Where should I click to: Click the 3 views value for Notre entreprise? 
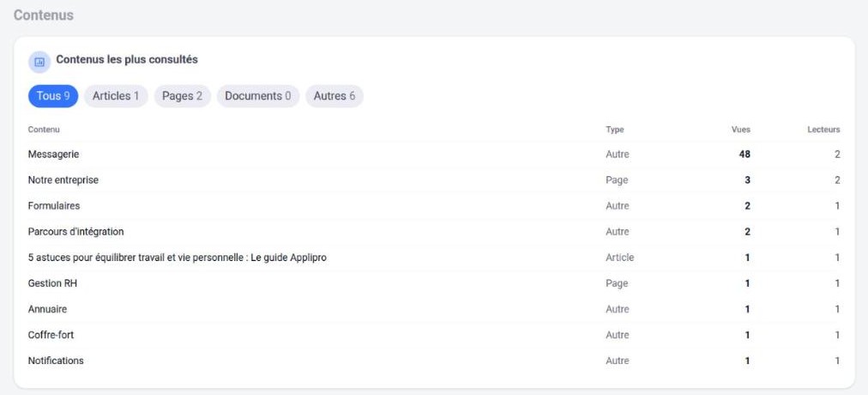click(747, 180)
